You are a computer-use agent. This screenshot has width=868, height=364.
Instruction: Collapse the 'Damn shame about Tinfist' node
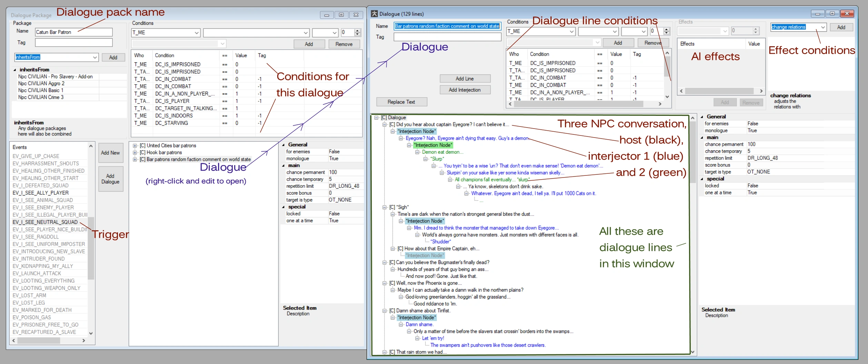[385, 311]
